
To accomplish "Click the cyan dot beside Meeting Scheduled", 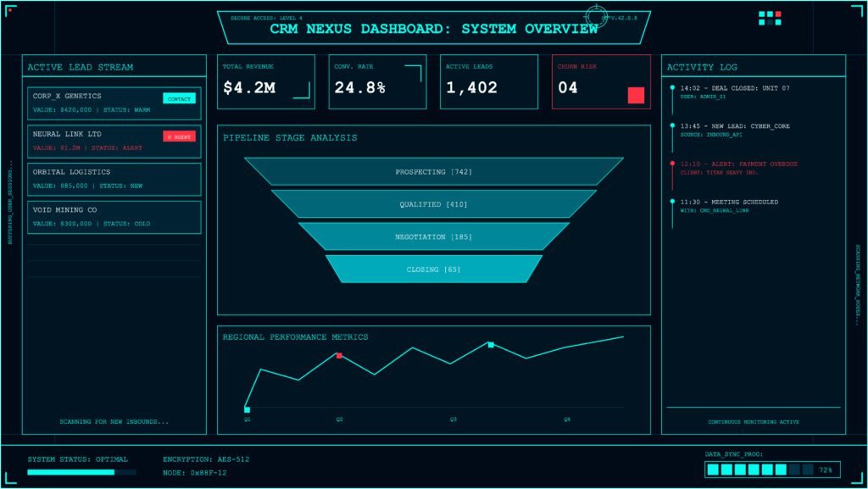I will click(x=672, y=202).
